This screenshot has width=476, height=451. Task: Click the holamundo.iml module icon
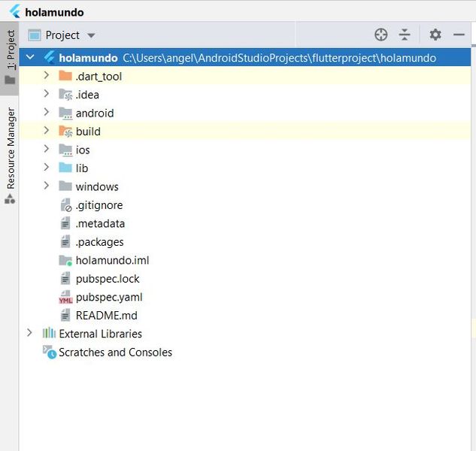pyautogui.click(x=65, y=260)
